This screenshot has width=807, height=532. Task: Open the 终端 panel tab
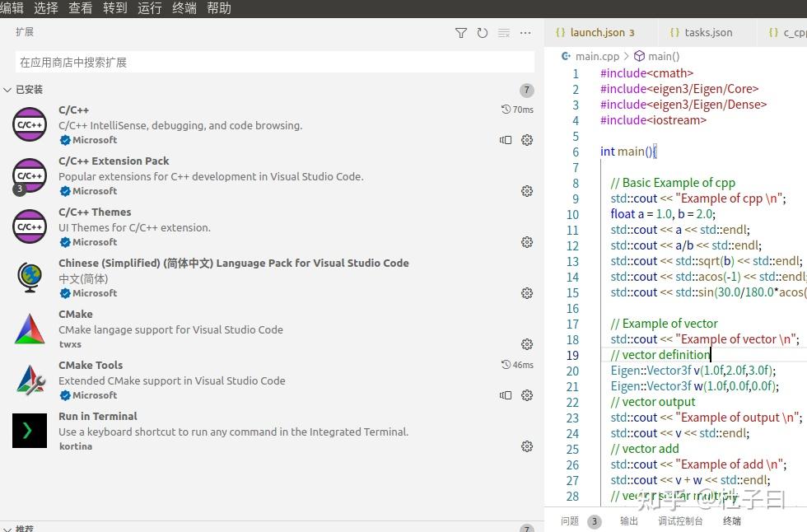[732, 521]
